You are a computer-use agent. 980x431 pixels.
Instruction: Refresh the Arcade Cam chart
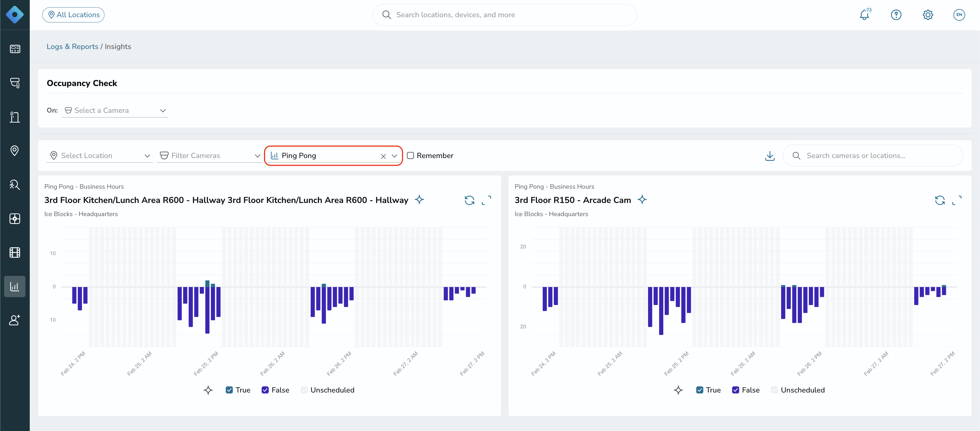pyautogui.click(x=940, y=200)
